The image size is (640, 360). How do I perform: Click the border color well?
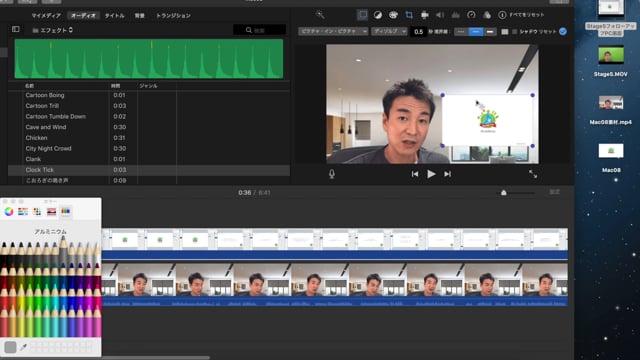click(x=504, y=31)
